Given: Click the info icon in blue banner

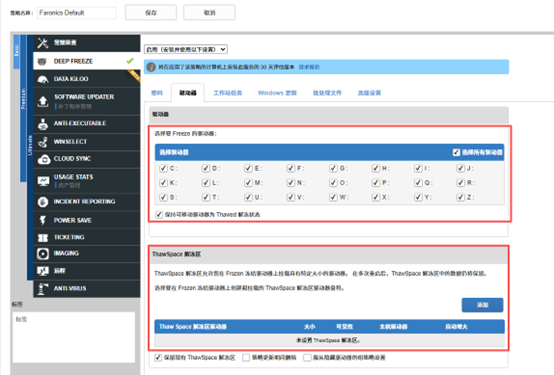Looking at the screenshot, I should (x=151, y=67).
